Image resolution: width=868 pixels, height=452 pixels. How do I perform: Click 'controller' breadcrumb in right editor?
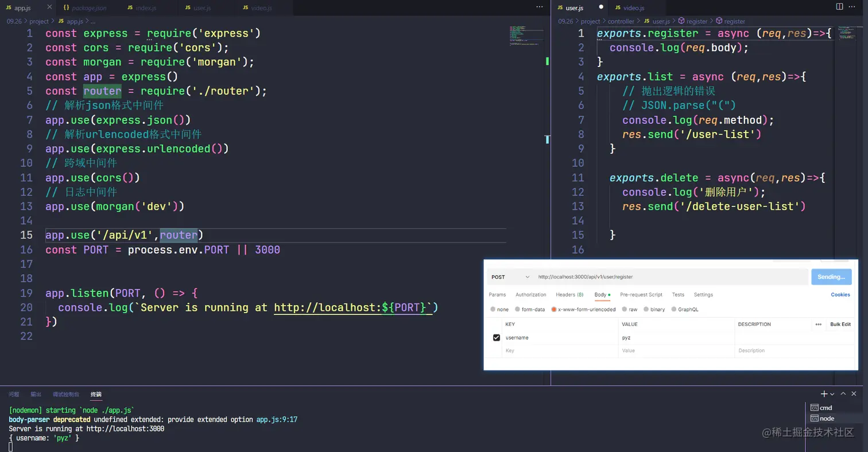coord(621,21)
